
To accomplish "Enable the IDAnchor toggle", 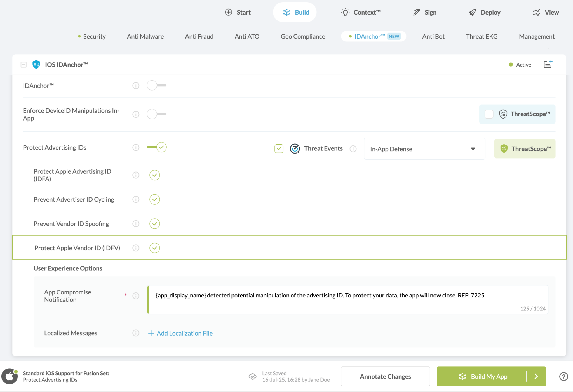I will [x=156, y=85].
